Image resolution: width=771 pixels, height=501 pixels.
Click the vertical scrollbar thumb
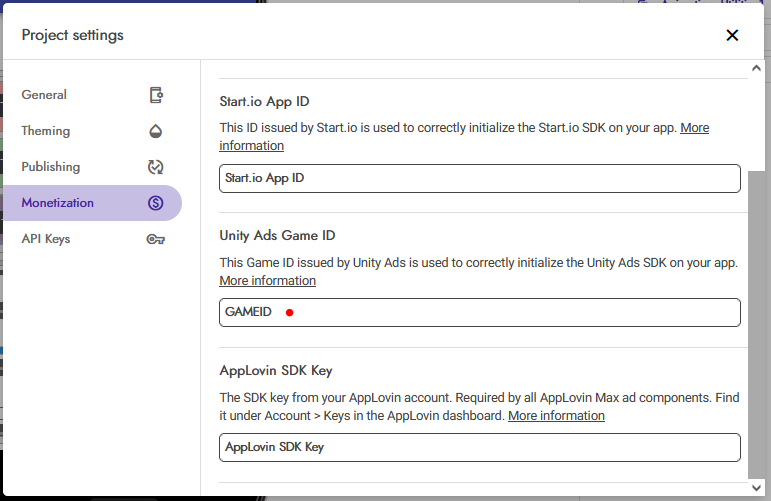click(756, 324)
